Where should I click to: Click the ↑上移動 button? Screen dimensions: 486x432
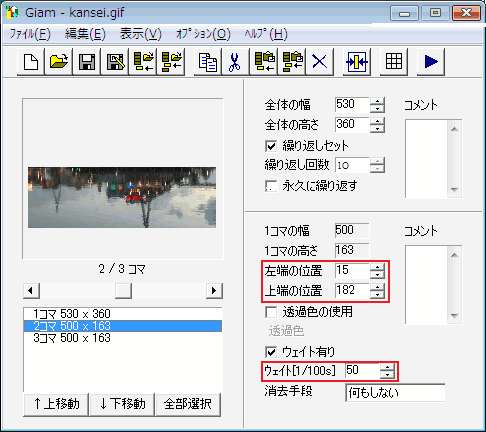[x=56, y=404]
